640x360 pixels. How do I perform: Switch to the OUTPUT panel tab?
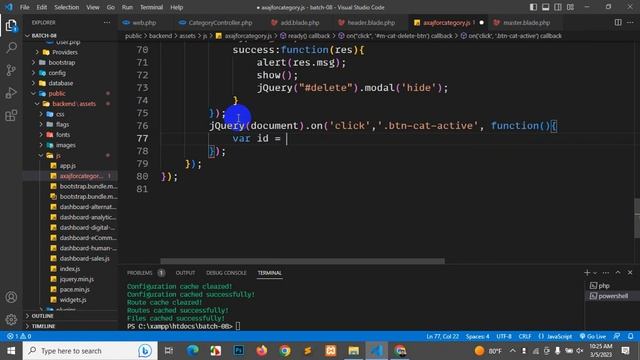coord(185,273)
